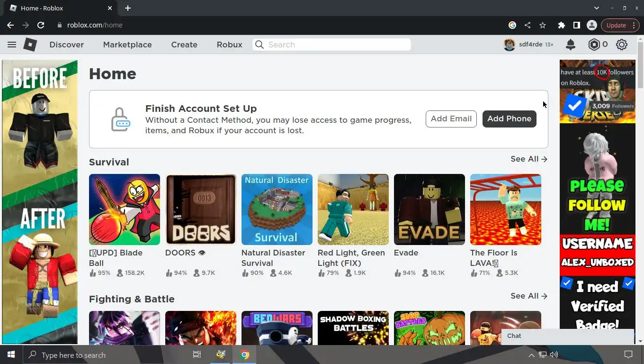
Task: Open the Robux balance icon
Action: point(594,45)
